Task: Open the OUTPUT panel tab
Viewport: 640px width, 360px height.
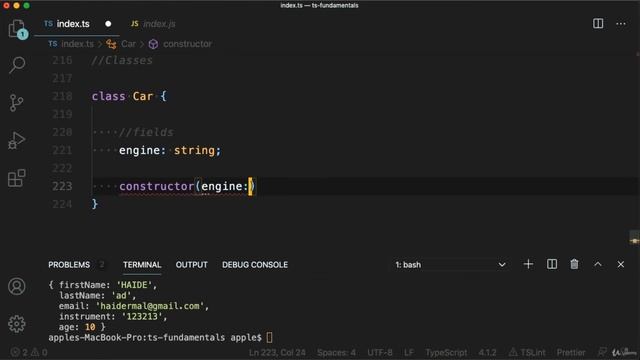Action: [x=191, y=265]
